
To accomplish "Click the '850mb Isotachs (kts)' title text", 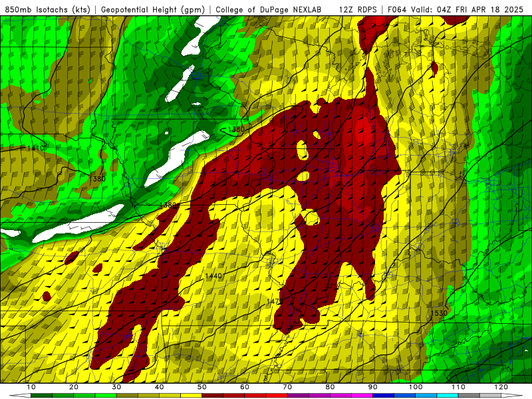I will (47, 9).
